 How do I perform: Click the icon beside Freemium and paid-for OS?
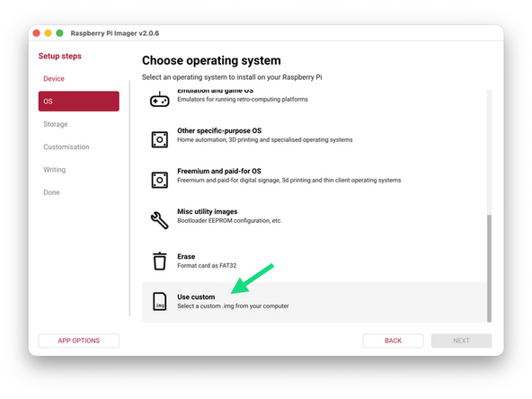point(159,180)
